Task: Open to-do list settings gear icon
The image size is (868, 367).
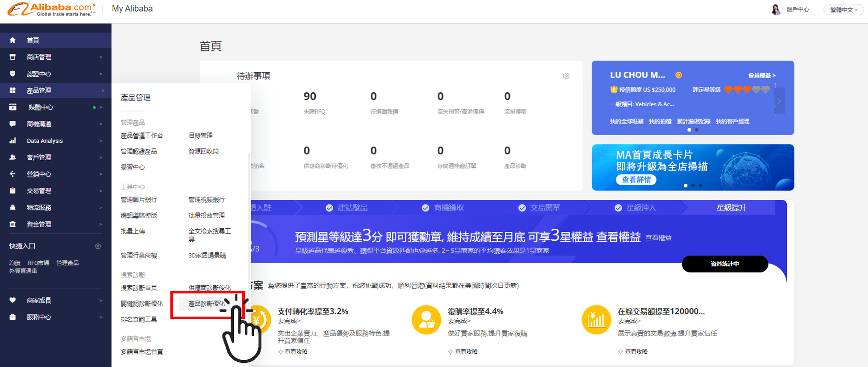Action: 566,76
